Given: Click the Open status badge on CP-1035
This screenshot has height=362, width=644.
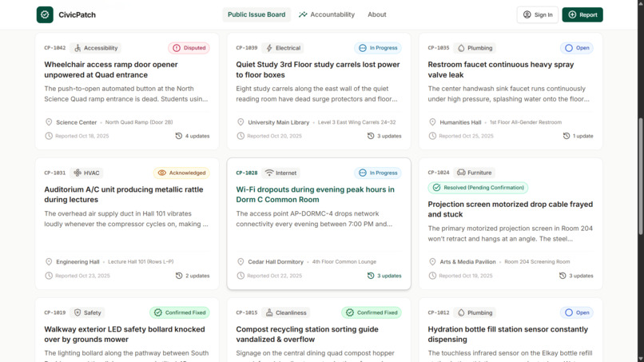Looking at the screenshot, I should pos(577,48).
